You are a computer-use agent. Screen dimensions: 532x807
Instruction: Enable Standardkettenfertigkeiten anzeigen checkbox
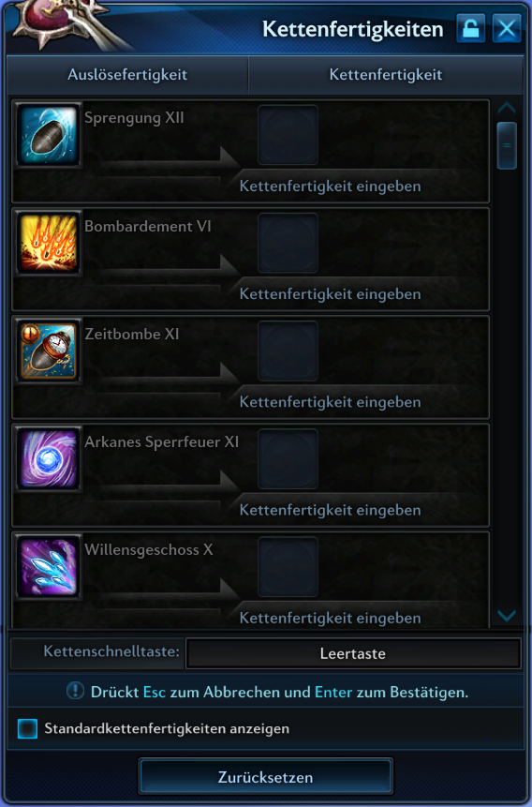(27, 728)
